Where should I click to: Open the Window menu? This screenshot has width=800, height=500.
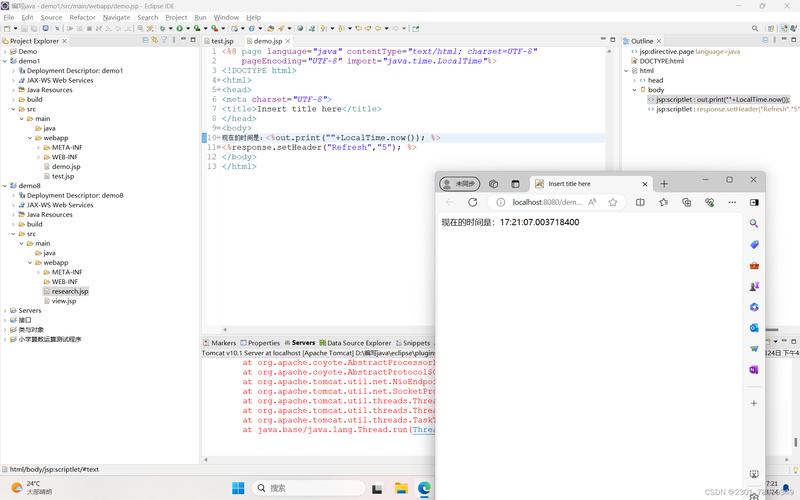(226, 17)
